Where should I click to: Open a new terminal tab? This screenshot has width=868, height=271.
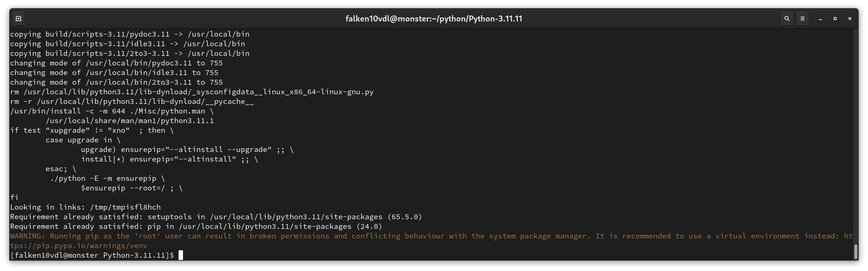(18, 18)
